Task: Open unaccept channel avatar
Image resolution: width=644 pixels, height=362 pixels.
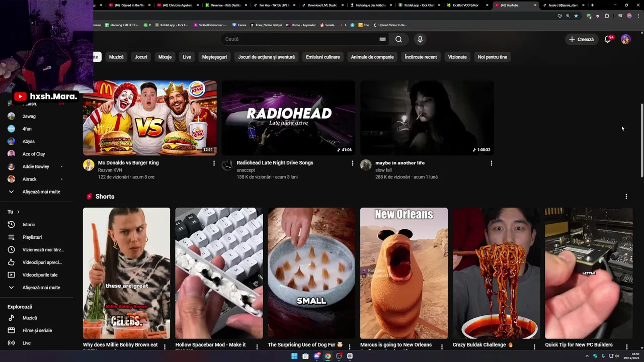Action: point(227,165)
